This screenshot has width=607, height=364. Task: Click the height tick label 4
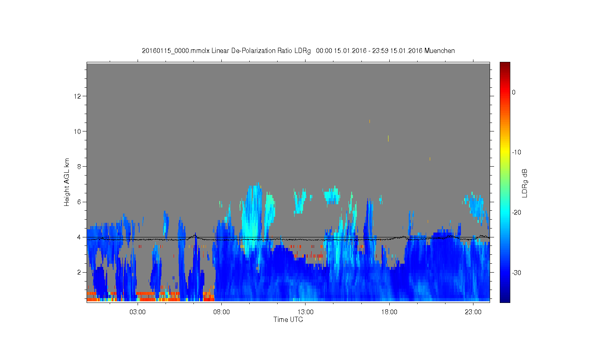point(80,237)
